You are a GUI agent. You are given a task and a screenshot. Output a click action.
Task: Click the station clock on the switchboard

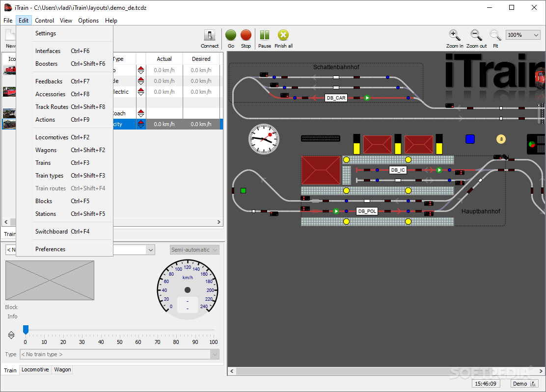tap(264, 139)
